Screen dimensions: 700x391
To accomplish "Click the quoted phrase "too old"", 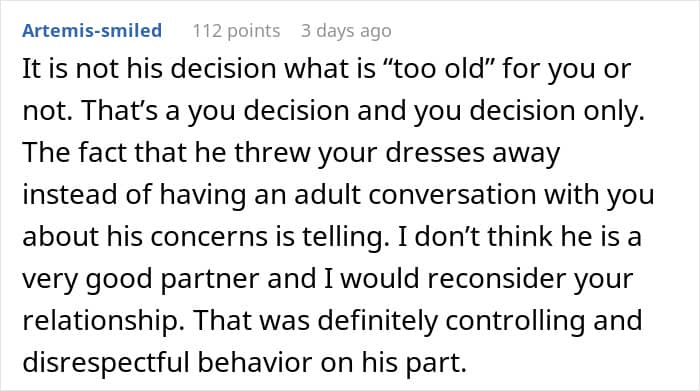I will (x=438, y=69).
